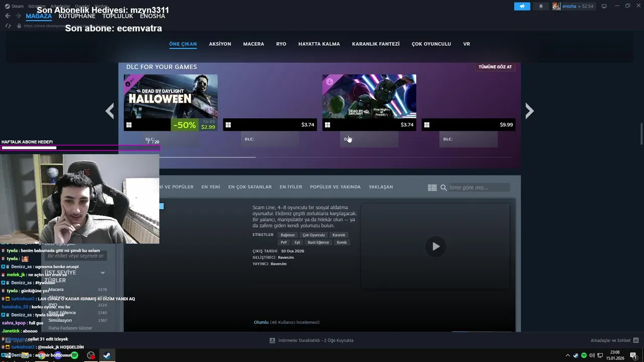Viewport: 644px width, 362px height.
Task: Open İndirmeler Duraklatıldı downloads status
Action: pyautogui.click(x=311, y=340)
